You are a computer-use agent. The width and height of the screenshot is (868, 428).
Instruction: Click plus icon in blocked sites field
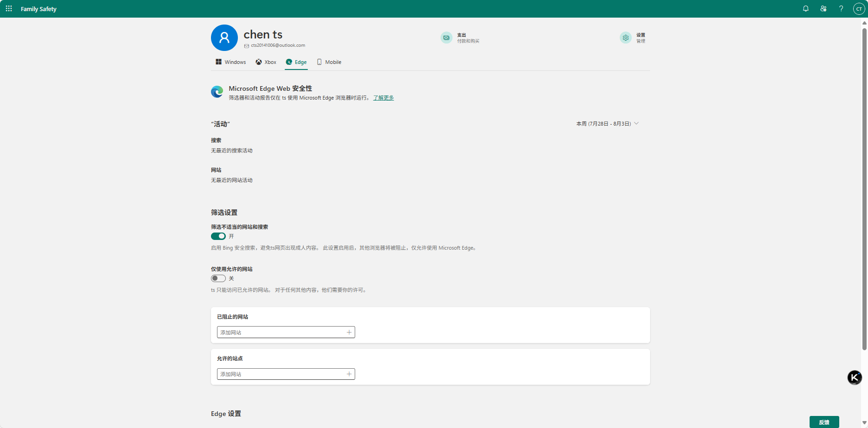[x=349, y=332]
